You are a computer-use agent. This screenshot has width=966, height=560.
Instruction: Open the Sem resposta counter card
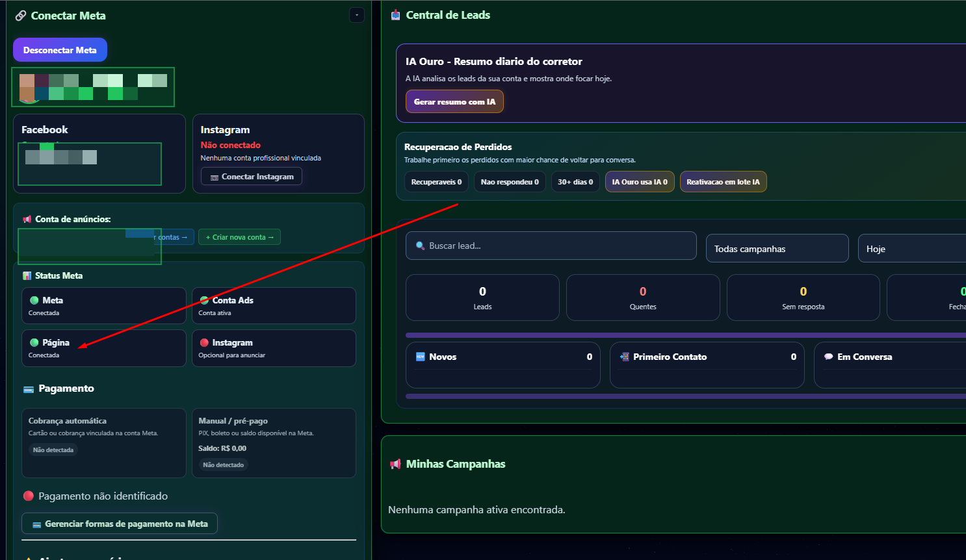pyautogui.click(x=803, y=298)
